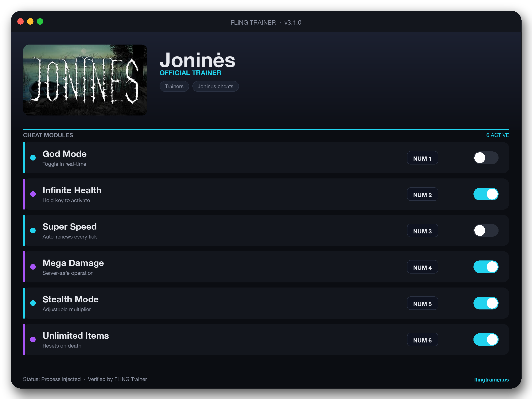Turn off the Mega Damage switch
Viewport: 532px width, 399px height.
coord(486,267)
